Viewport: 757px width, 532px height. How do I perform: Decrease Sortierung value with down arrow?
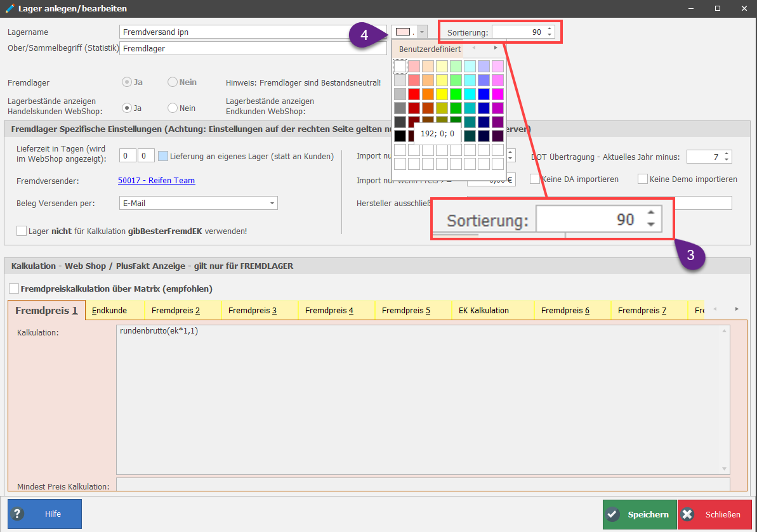click(550, 35)
